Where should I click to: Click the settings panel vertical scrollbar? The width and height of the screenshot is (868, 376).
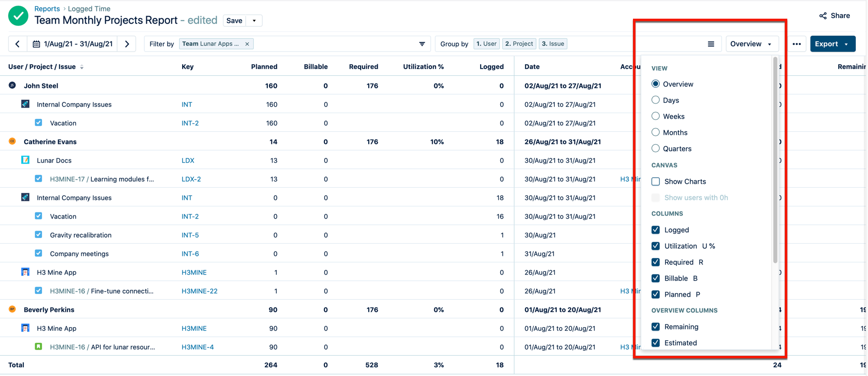pyautogui.click(x=775, y=162)
